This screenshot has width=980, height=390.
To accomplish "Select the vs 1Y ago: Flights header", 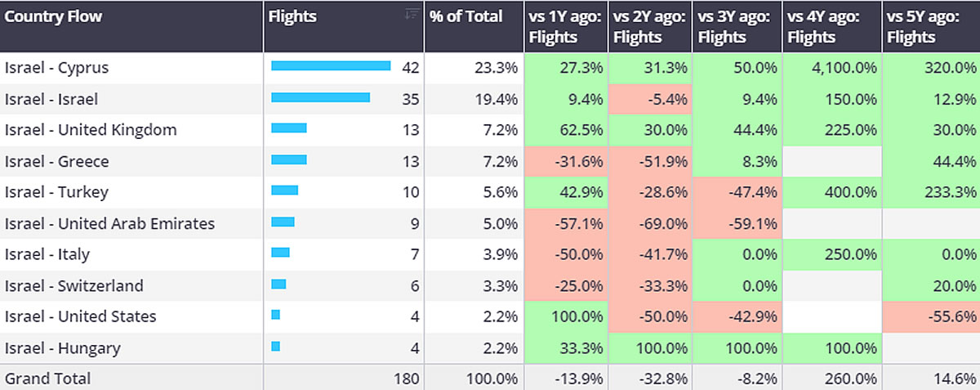I will pos(565,26).
